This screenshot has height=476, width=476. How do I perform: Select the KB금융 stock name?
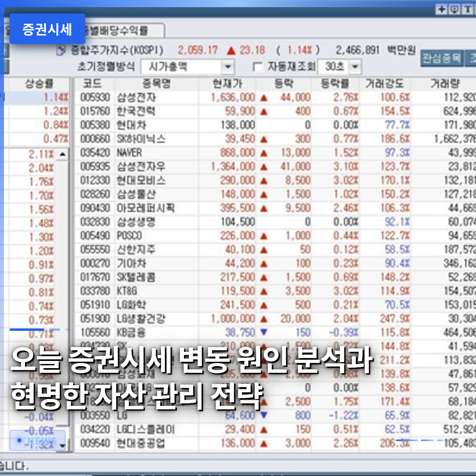click(131, 333)
